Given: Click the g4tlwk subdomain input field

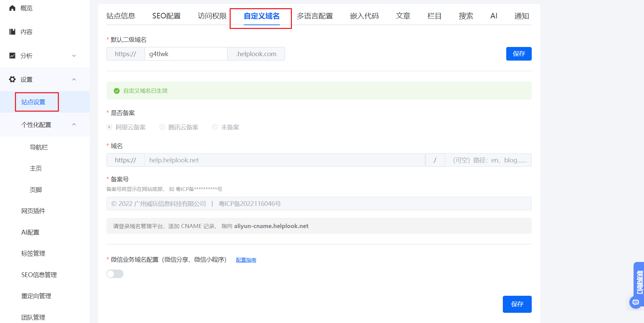Looking at the screenshot, I should click(186, 54).
